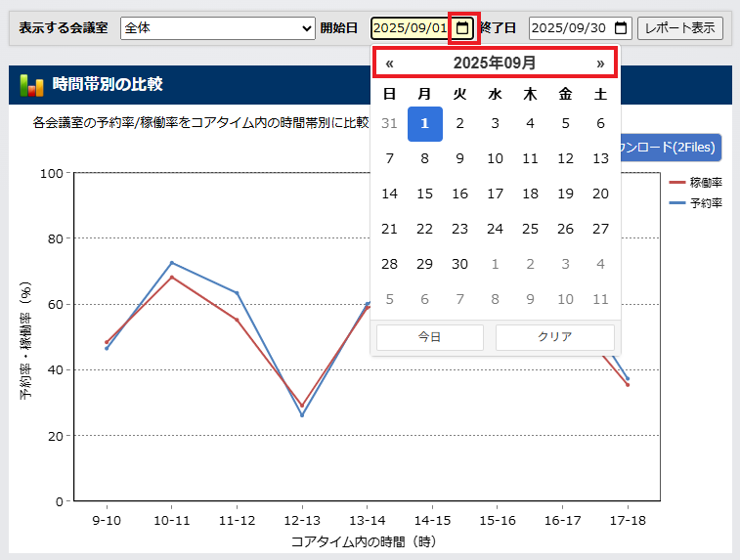Click the クリア button in calendar
This screenshot has height=560, width=740.
coord(554,337)
